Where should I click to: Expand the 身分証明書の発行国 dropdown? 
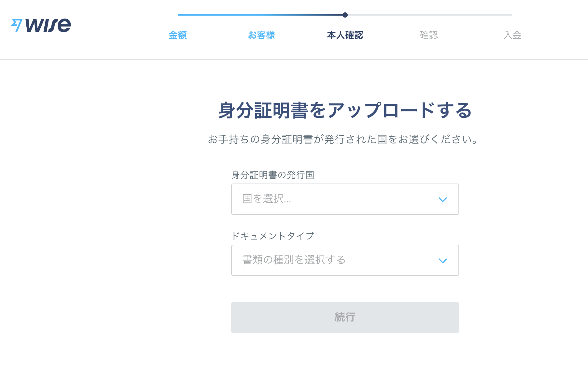pyautogui.click(x=344, y=199)
